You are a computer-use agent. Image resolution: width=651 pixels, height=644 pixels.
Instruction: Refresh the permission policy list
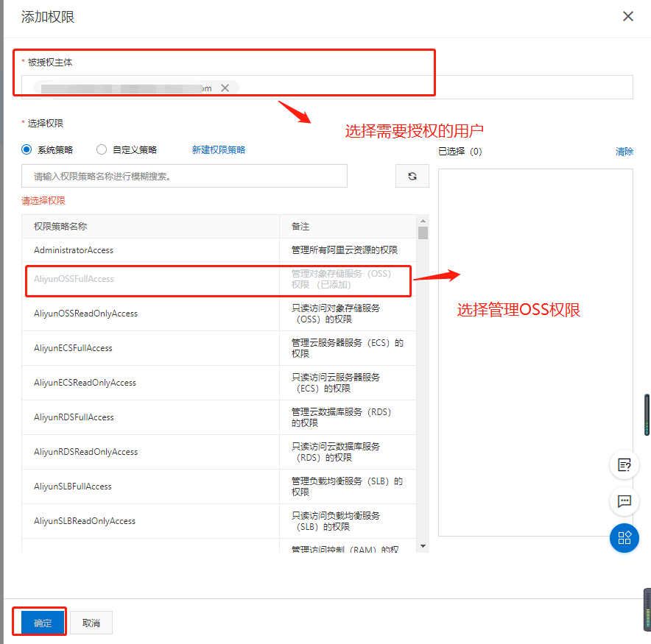pyautogui.click(x=412, y=176)
